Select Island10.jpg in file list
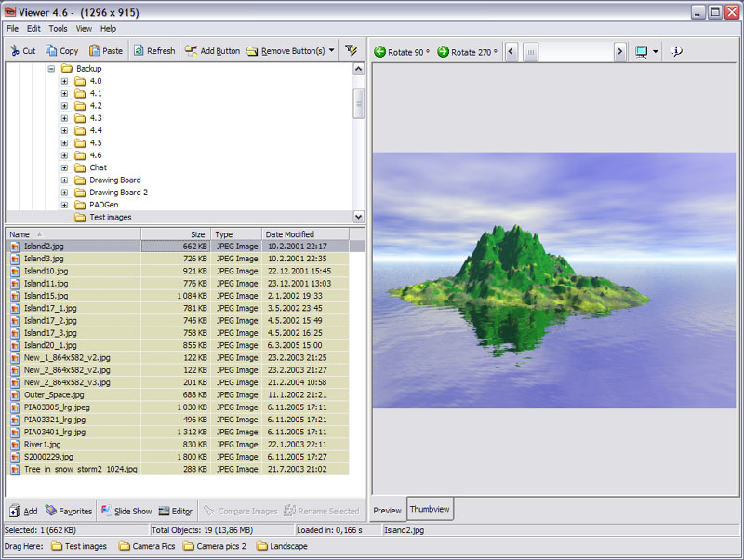 [46, 271]
